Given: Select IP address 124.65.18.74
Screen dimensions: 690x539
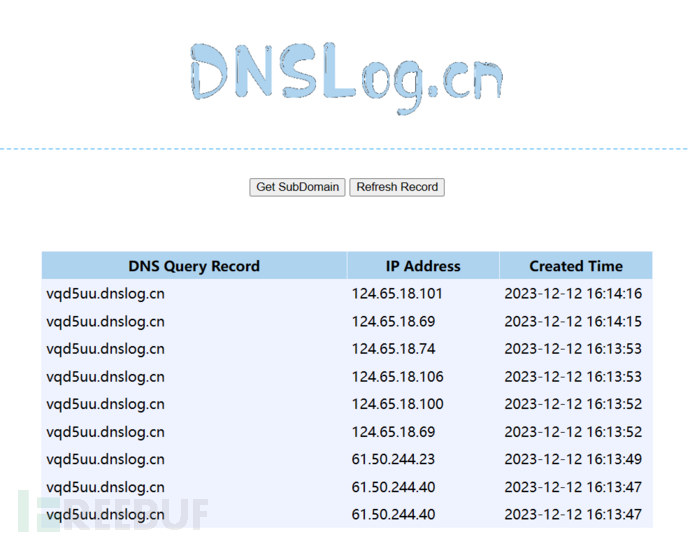Looking at the screenshot, I should [393, 349].
